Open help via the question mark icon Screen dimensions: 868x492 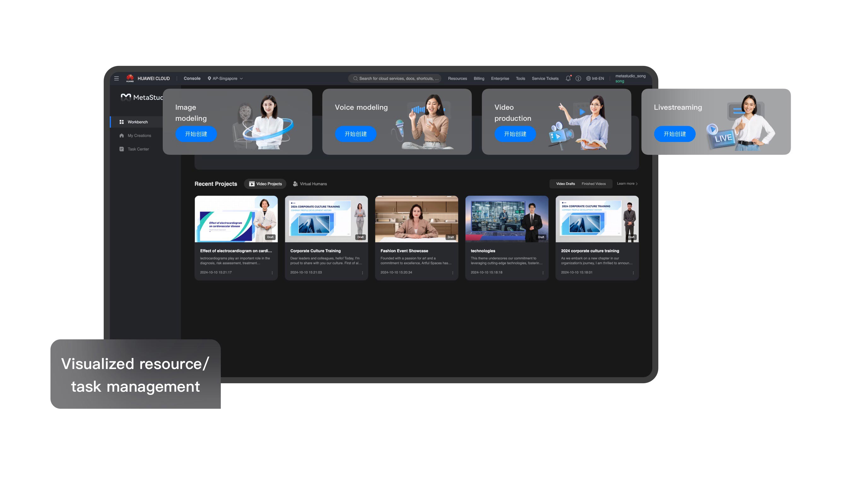tap(578, 78)
